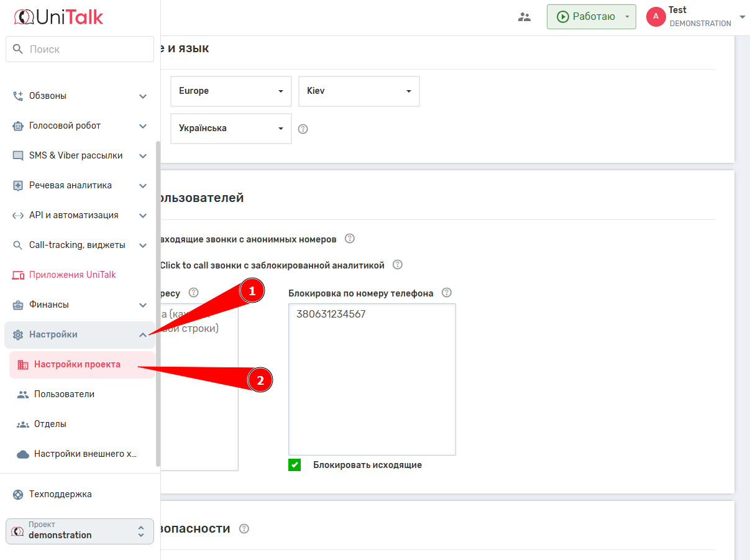Click the Голосовой робот robot icon
The height and width of the screenshot is (560, 750).
click(x=18, y=126)
